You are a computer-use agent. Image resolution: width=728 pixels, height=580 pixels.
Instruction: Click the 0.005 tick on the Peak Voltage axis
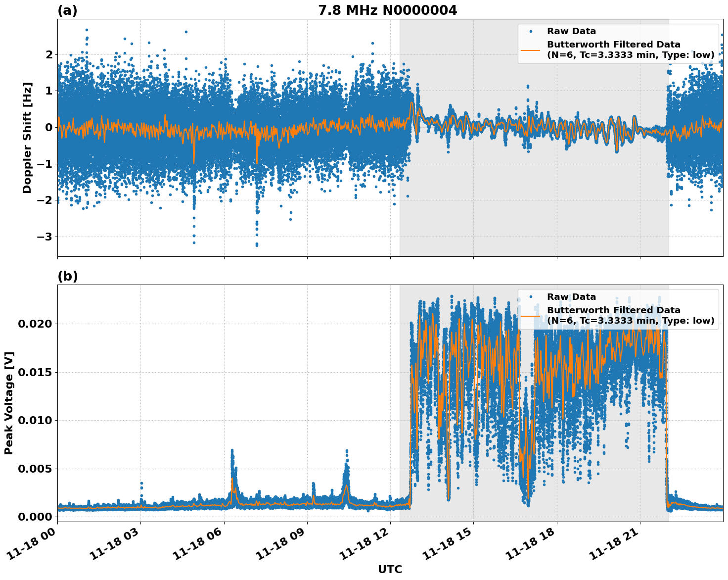coord(35,468)
